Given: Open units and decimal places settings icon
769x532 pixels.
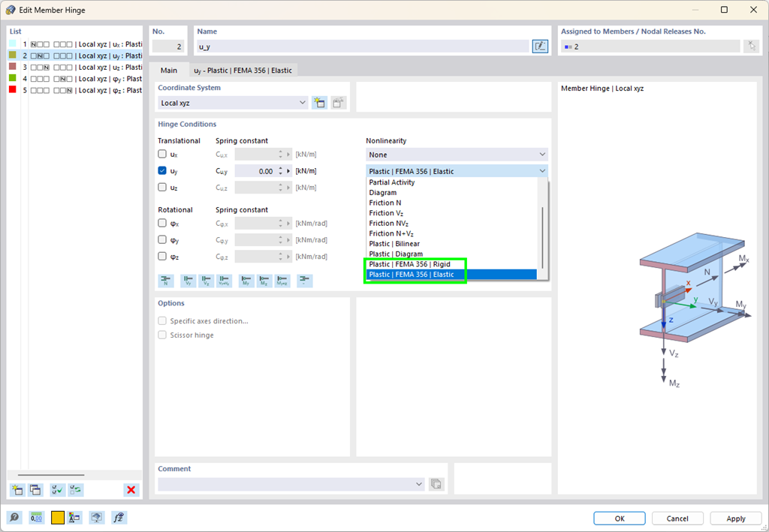Looking at the screenshot, I should click(35, 517).
